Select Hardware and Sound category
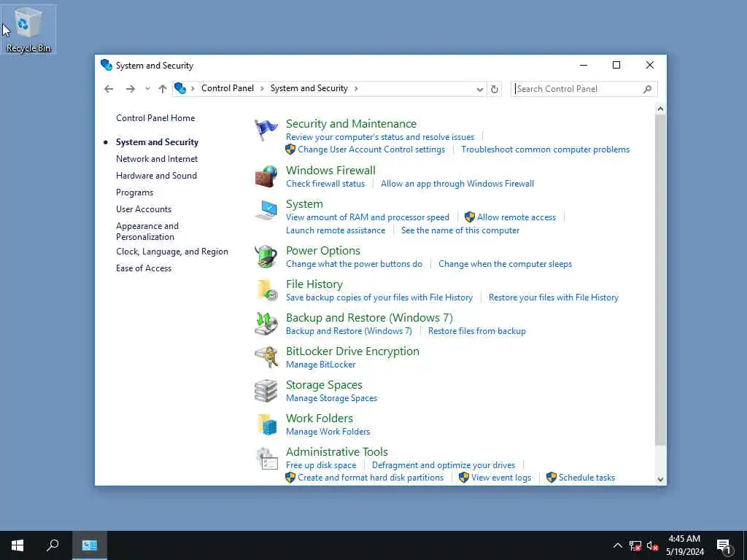The width and height of the screenshot is (747, 560). click(156, 176)
